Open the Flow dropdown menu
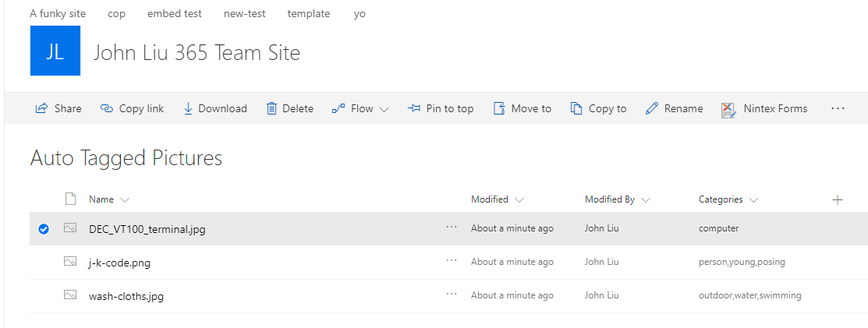Image resolution: width=868 pixels, height=328 pixels. click(x=360, y=108)
